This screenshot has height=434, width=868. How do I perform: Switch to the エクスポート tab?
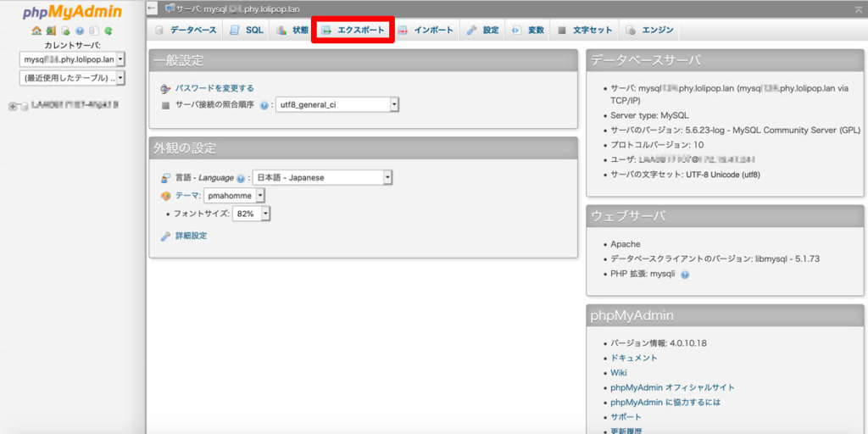[x=353, y=31]
